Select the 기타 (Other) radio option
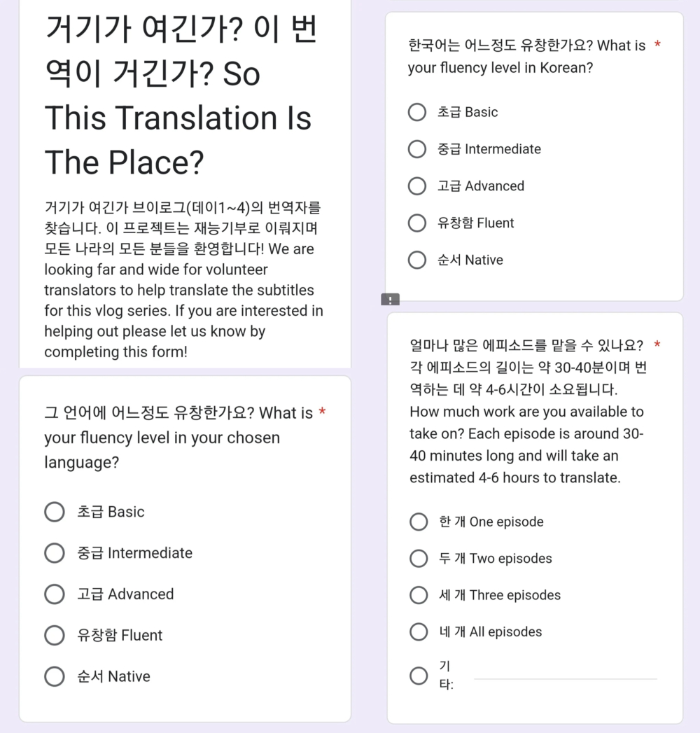Viewport: 700px width, 733px height. (x=419, y=676)
